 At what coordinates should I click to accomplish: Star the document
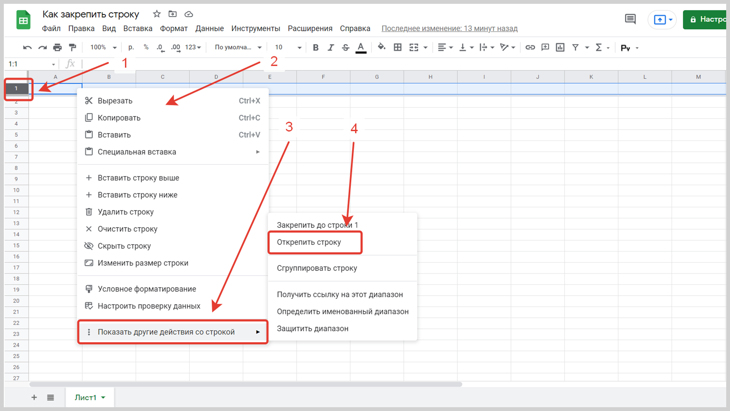[157, 14]
